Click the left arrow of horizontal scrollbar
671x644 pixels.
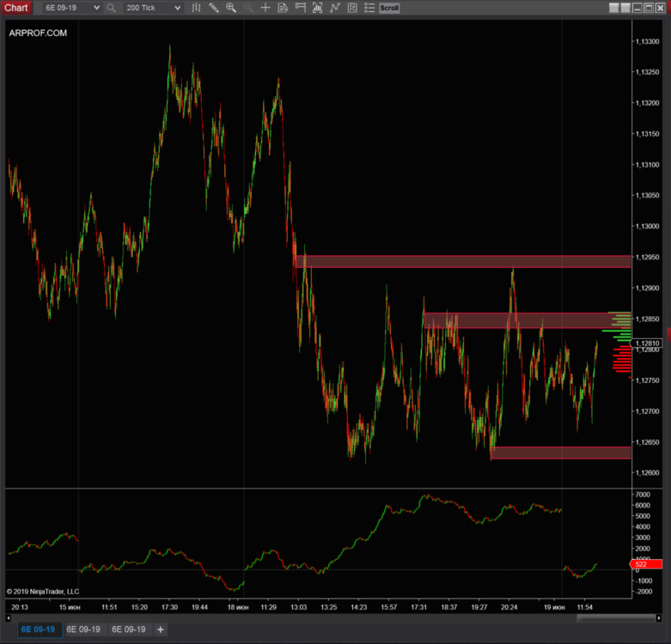pyautogui.click(x=8, y=618)
